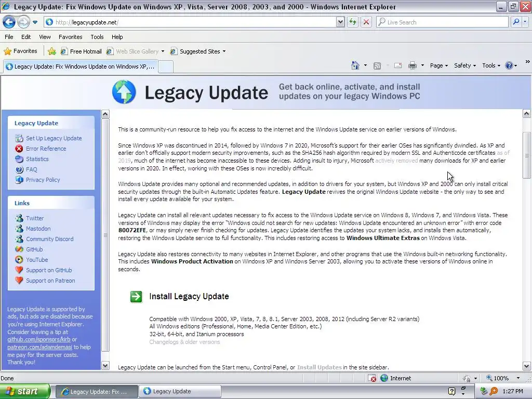Click the Mastodon link
Screen dimensions: 532x399
coord(38,229)
